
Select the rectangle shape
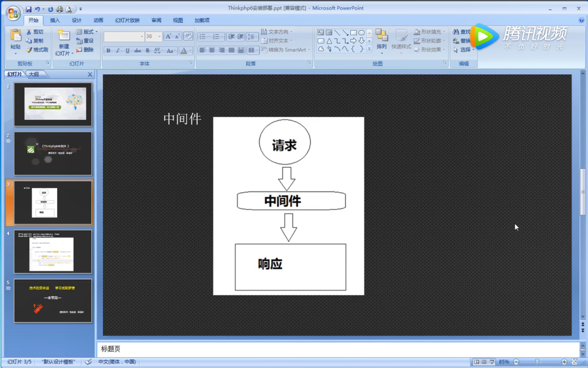pyautogui.click(x=353, y=33)
